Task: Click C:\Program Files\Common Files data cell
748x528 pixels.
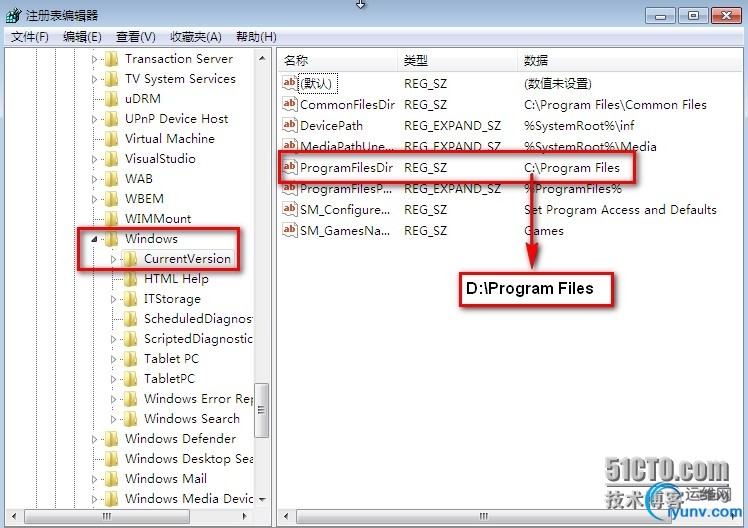Action: 615,104
